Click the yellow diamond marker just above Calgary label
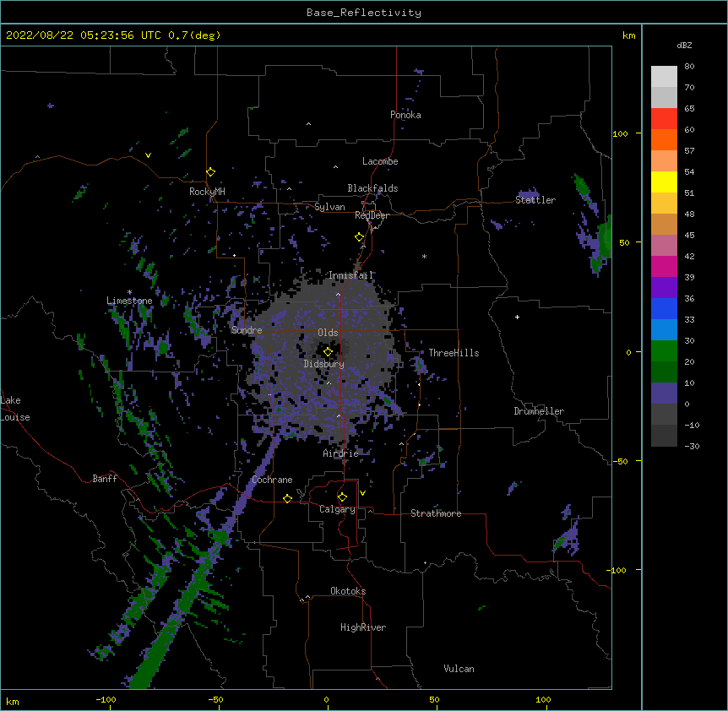The width and height of the screenshot is (728, 711). pyautogui.click(x=342, y=497)
